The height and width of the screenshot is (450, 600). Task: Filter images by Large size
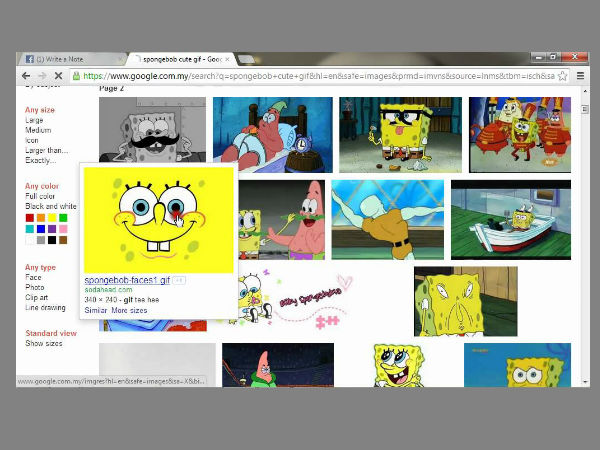[x=34, y=120]
